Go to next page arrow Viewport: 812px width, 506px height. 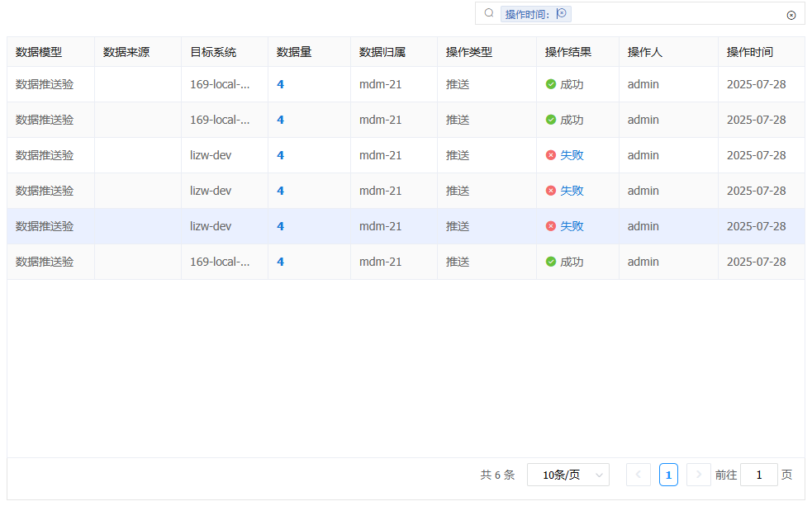point(698,475)
